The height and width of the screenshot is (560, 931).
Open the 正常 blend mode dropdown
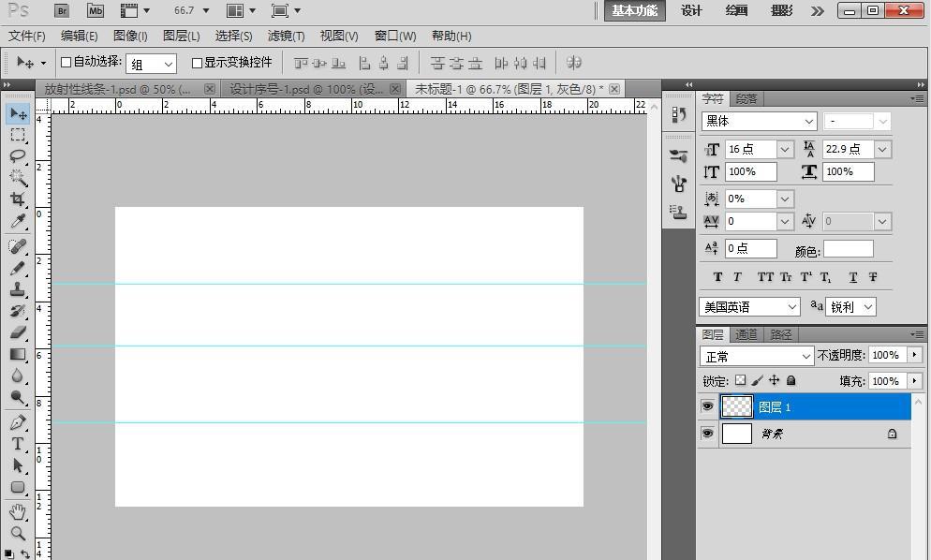[x=757, y=357]
